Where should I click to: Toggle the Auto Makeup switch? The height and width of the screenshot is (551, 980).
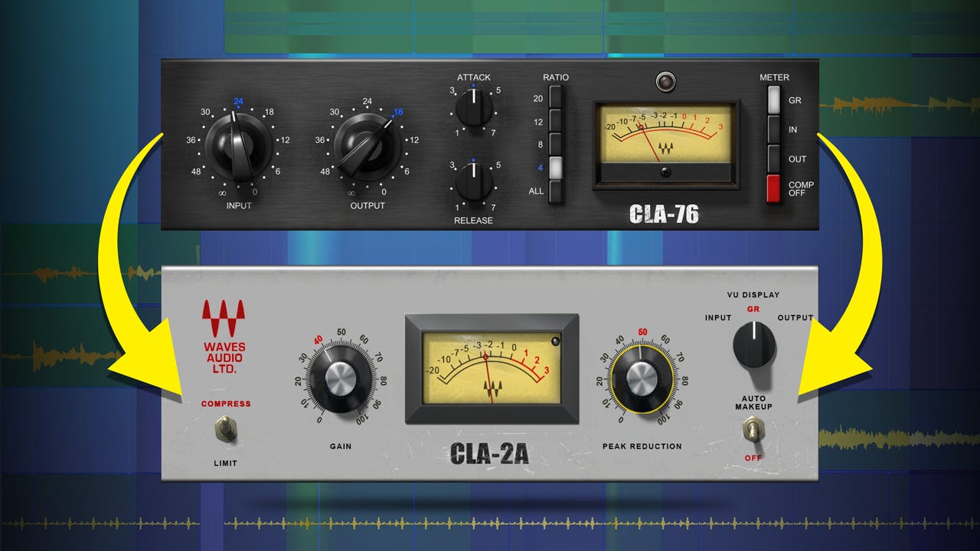(754, 433)
